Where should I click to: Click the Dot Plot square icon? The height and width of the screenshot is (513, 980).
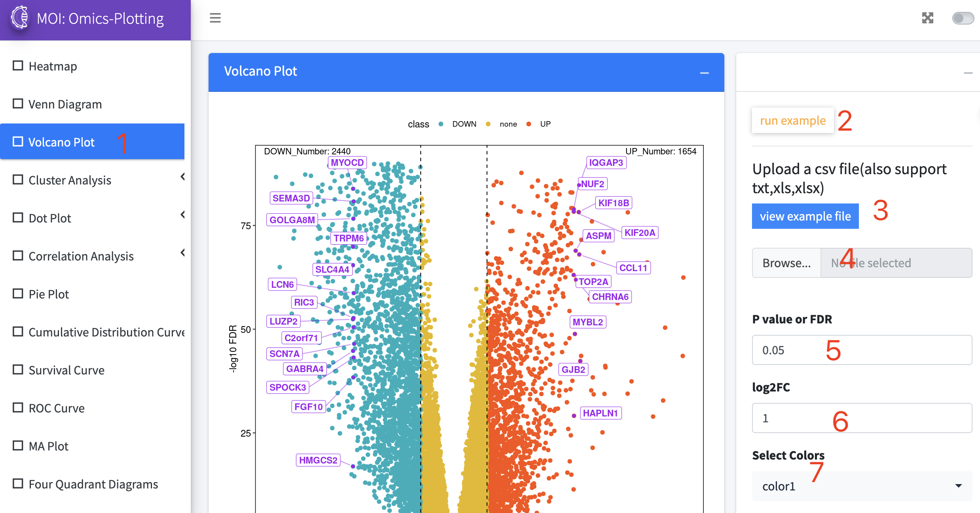click(x=18, y=217)
